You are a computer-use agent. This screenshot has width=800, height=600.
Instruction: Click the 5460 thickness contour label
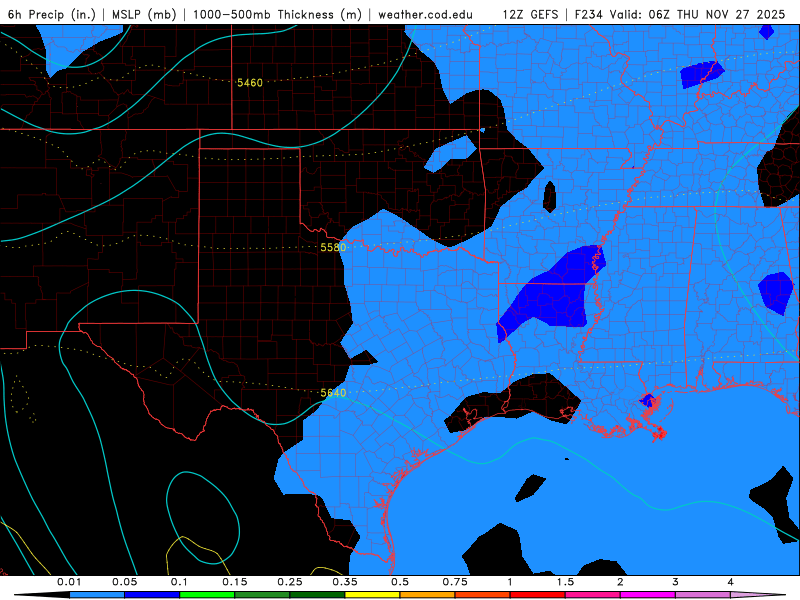coord(250,83)
